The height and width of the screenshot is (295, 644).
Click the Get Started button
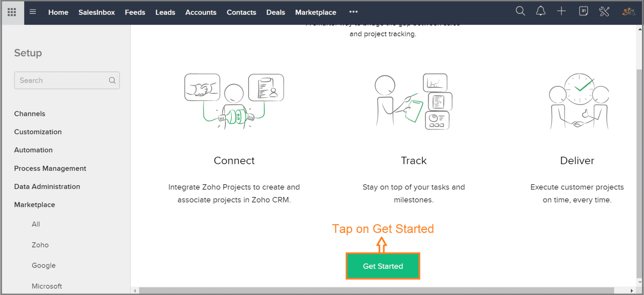383,266
